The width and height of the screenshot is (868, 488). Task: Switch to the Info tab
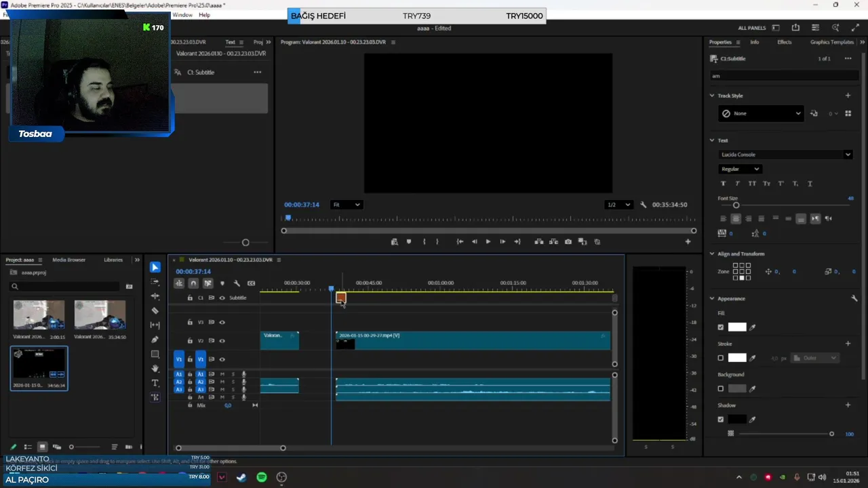coord(754,42)
